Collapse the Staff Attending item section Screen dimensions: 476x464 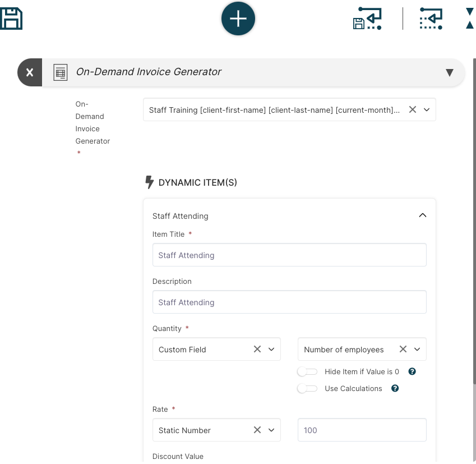pyautogui.click(x=423, y=215)
